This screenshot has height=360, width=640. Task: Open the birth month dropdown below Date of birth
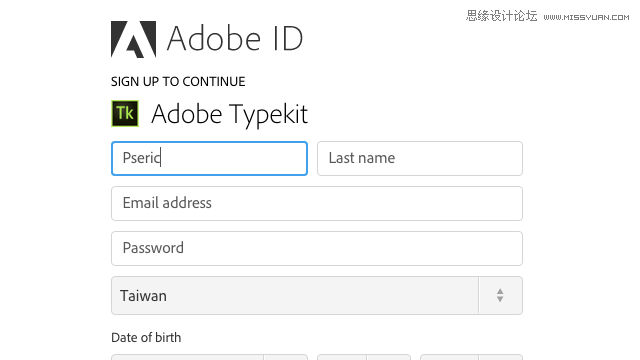coord(209,357)
